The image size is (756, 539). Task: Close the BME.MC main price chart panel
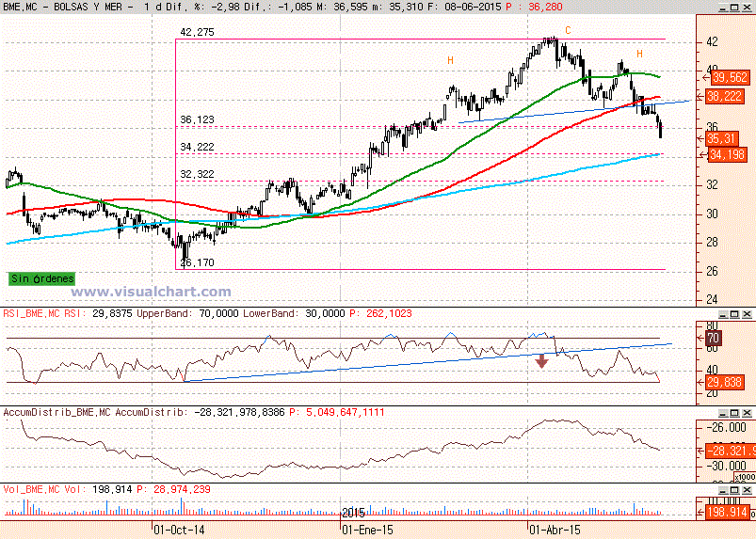(747, 8)
